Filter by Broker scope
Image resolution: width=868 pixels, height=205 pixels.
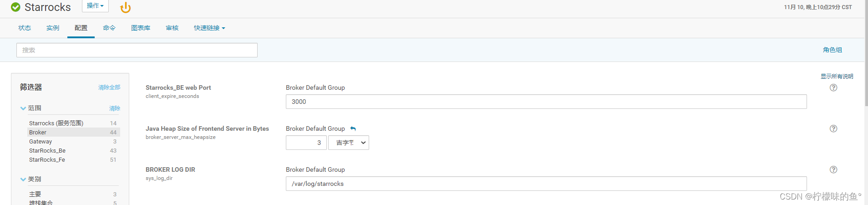(73, 132)
